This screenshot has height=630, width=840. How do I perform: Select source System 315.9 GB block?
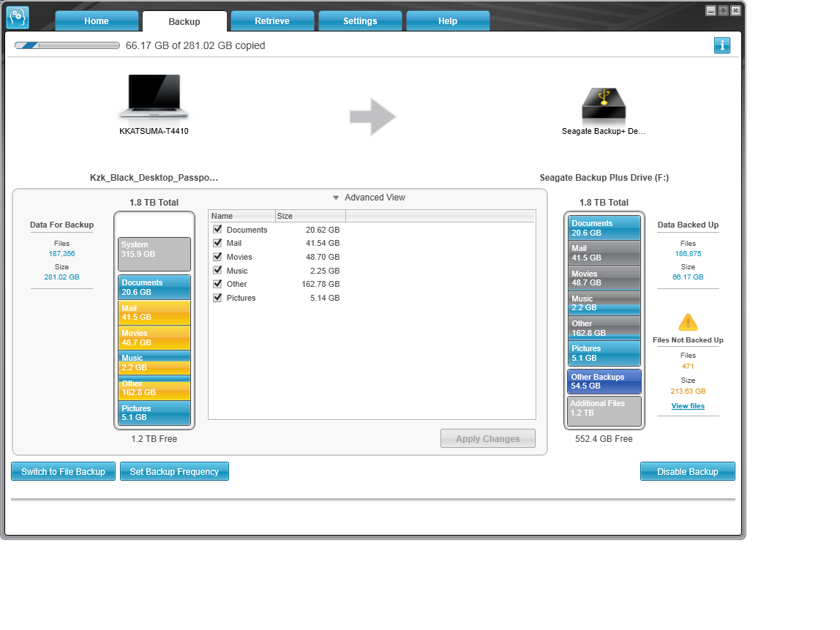pos(154,254)
